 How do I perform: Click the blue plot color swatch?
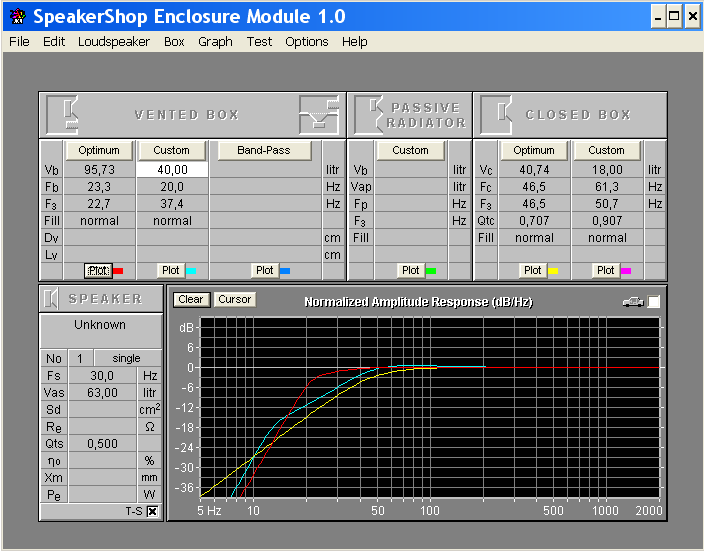point(285,271)
